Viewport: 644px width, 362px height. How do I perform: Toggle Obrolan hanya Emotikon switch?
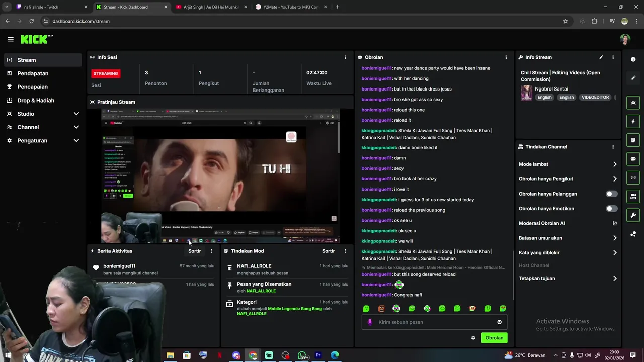click(611, 208)
